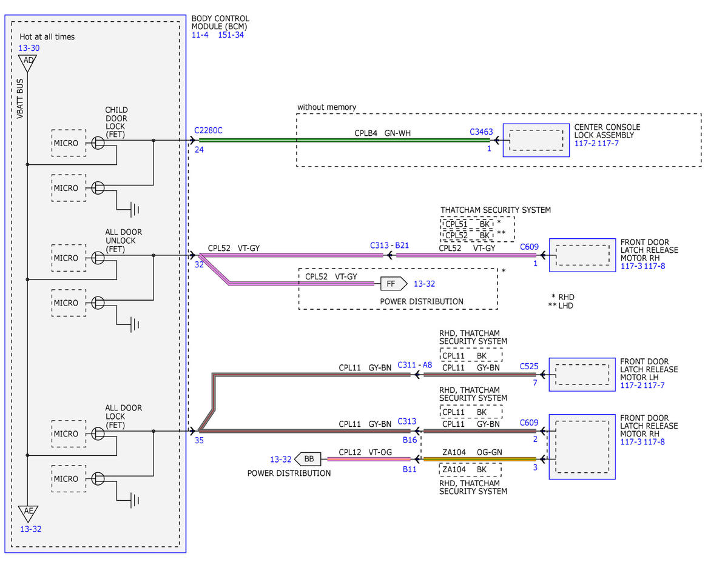Select the latch motor RH box at C609 pin 1
Viewport: 728px width, 562px height.
pos(583,255)
